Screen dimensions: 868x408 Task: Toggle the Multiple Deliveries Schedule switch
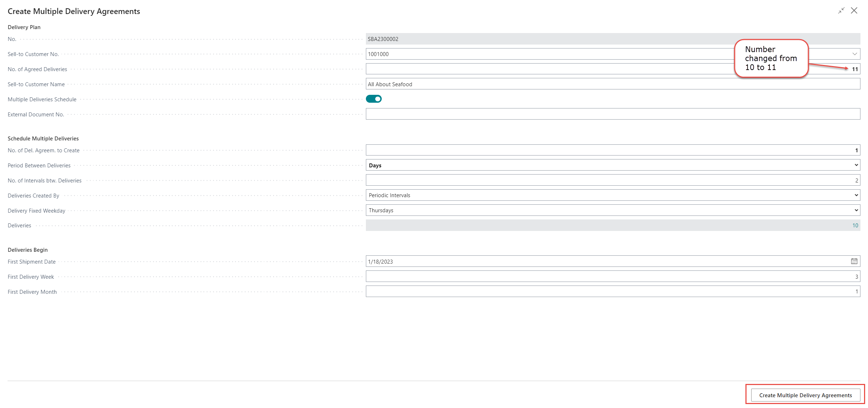[x=373, y=99]
